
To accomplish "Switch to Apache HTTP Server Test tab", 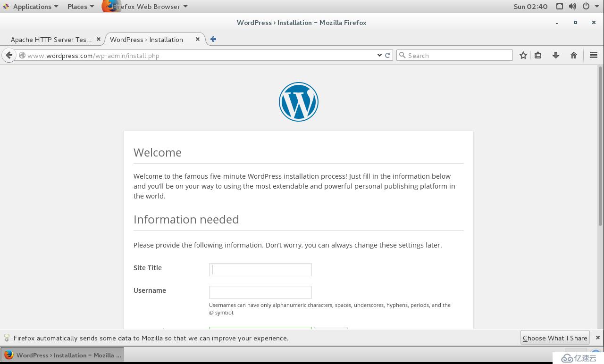I will (x=51, y=40).
